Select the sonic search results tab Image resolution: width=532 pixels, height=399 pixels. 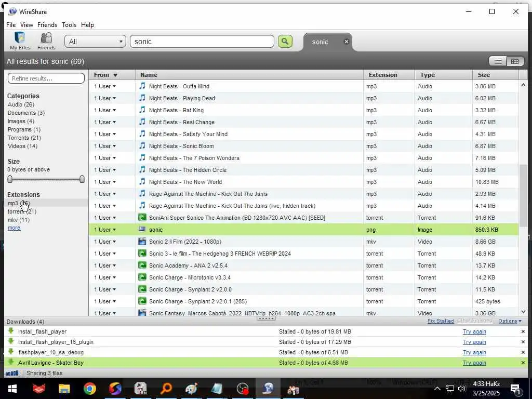320,42
